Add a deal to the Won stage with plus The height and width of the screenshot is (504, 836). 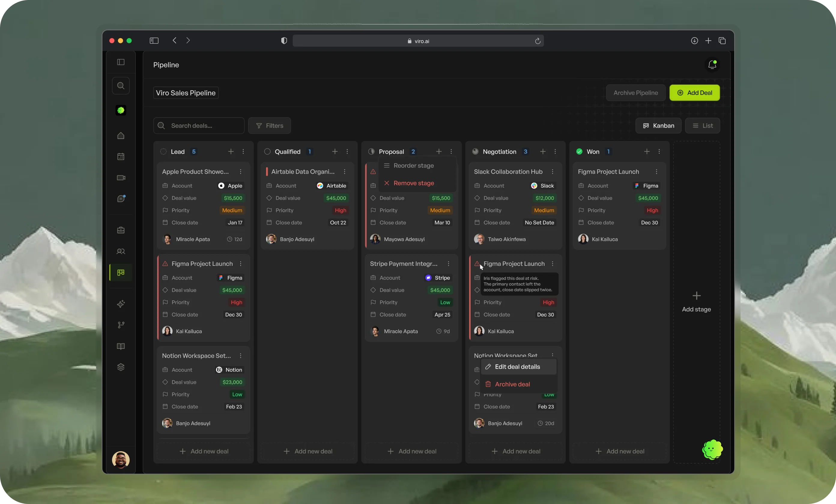coord(647,151)
